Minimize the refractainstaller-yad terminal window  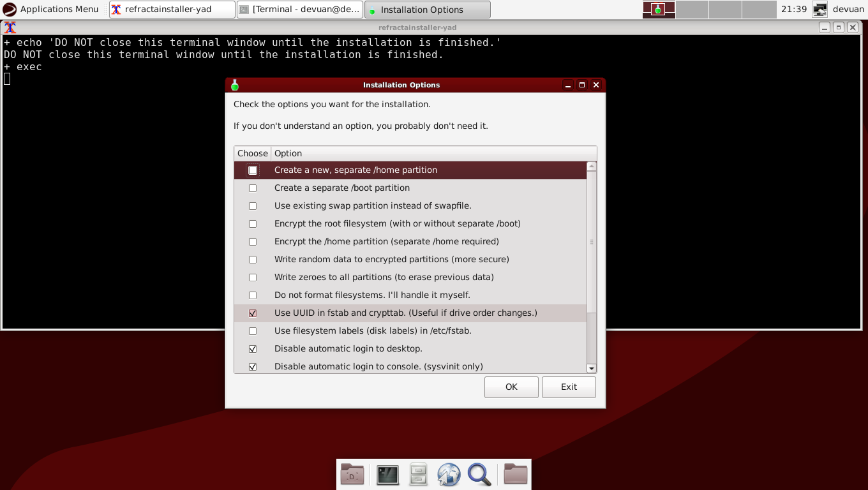pos(825,27)
